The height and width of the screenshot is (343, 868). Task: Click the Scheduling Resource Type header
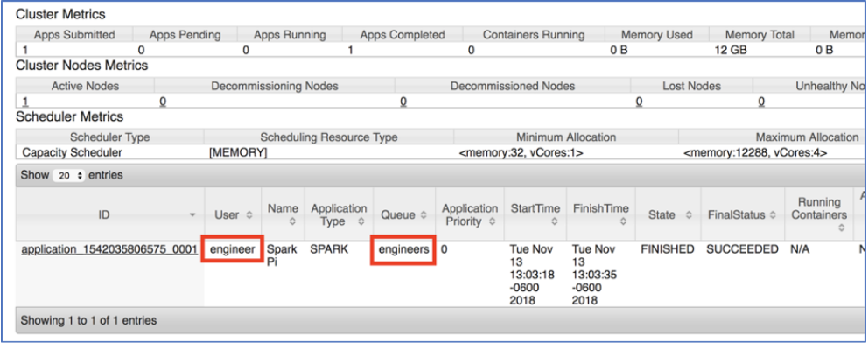click(x=329, y=136)
